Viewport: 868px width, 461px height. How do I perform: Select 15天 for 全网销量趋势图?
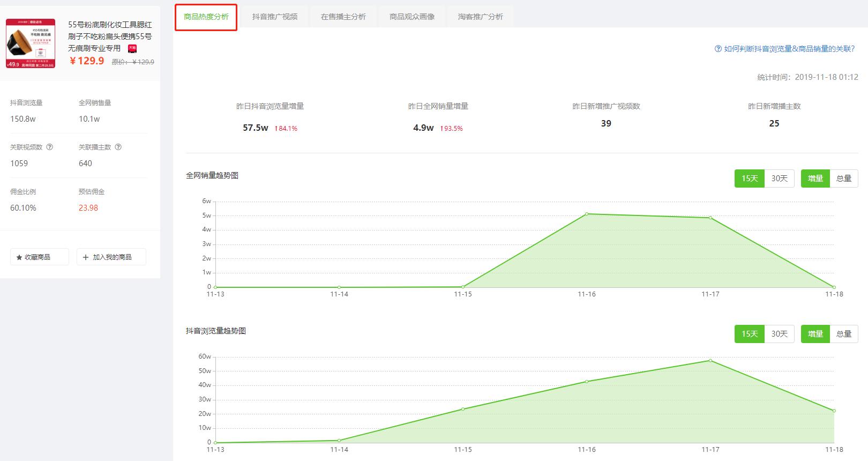click(x=750, y=179)
